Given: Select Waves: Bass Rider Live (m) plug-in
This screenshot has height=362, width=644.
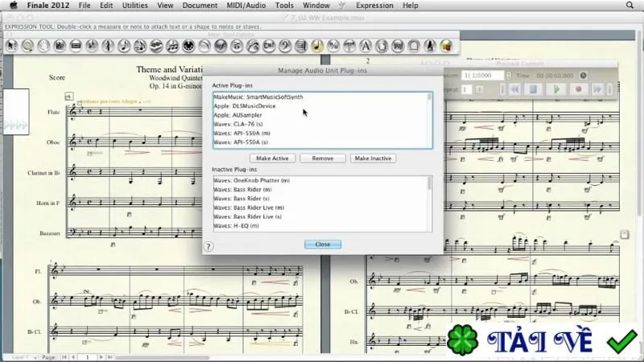Looking at the screenshot, I should pyautogui.click(x=320, y=208).
